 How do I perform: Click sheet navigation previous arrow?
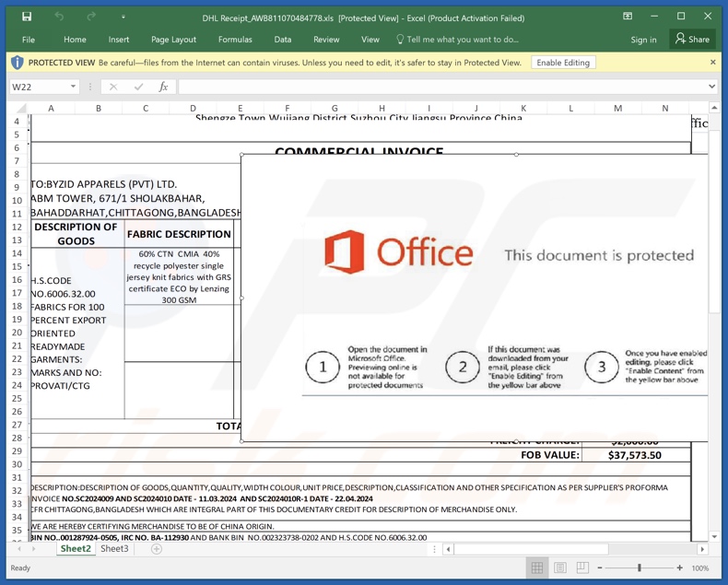click(x=19, y=549)
